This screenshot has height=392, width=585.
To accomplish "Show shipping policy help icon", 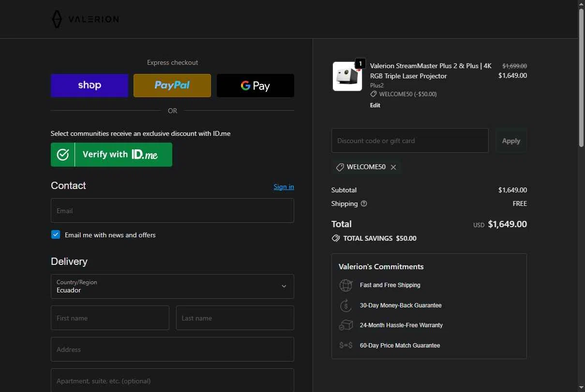I will pyautogui.click(x=364, y=203).
